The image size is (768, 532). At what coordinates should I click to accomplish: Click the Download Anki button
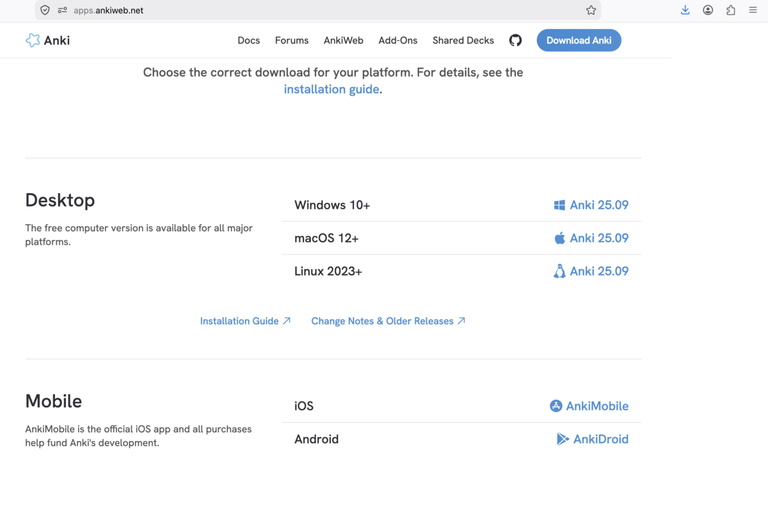[x=579, y=40]
